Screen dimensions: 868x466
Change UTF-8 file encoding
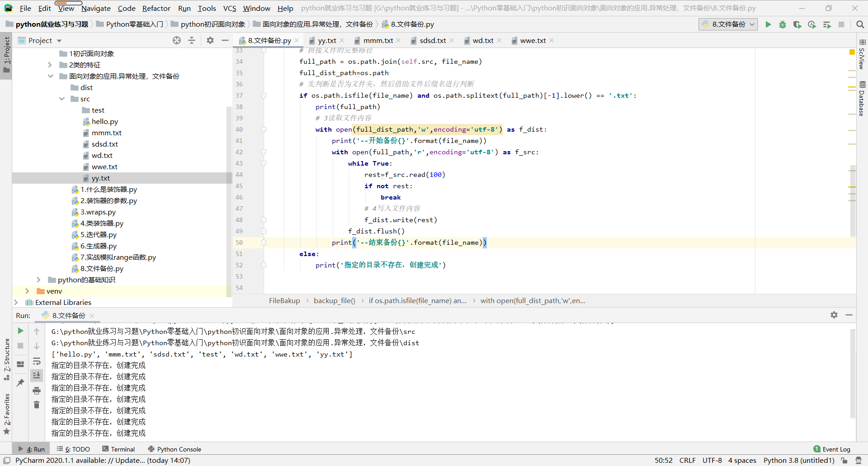click(x=712, y=460)
